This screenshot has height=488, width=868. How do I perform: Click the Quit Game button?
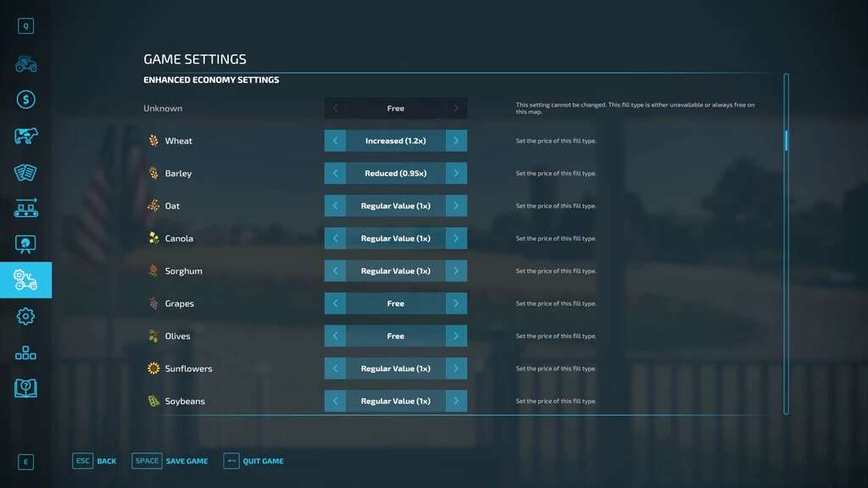(x=253, y=461)
